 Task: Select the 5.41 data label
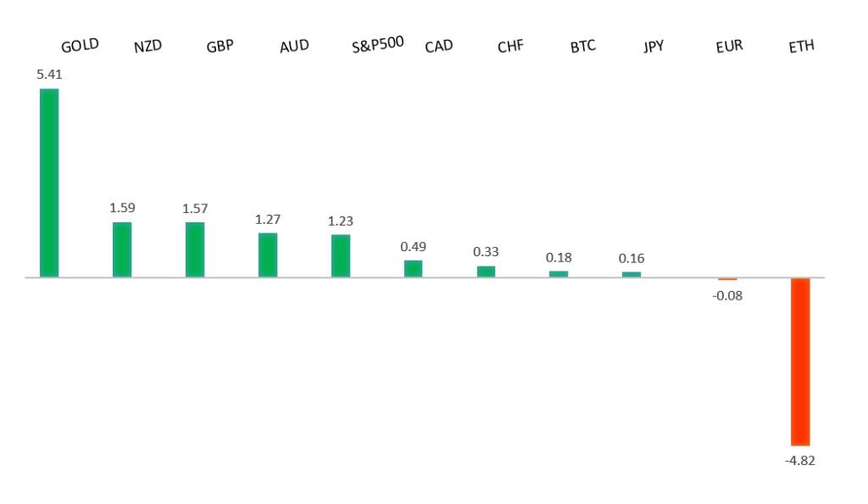click(49, 75)
